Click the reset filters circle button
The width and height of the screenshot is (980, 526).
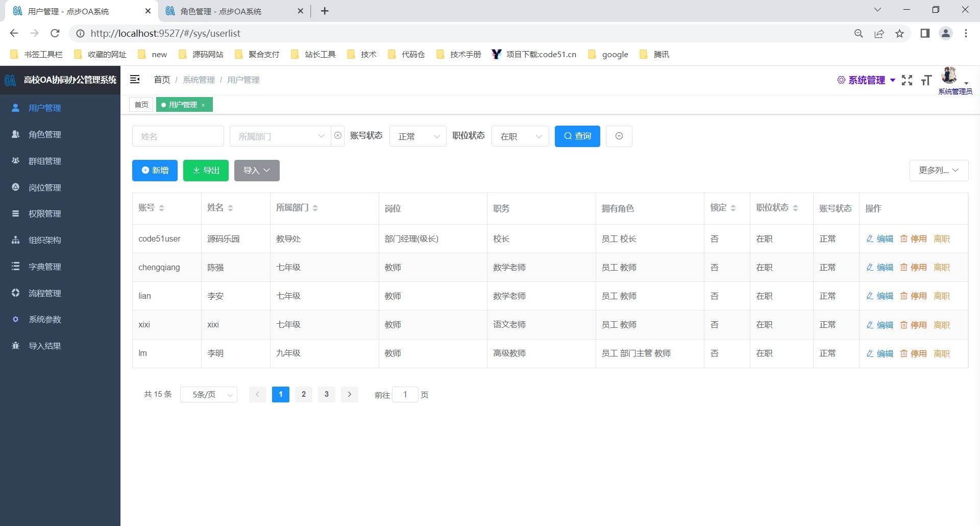[x=619, y=136]
